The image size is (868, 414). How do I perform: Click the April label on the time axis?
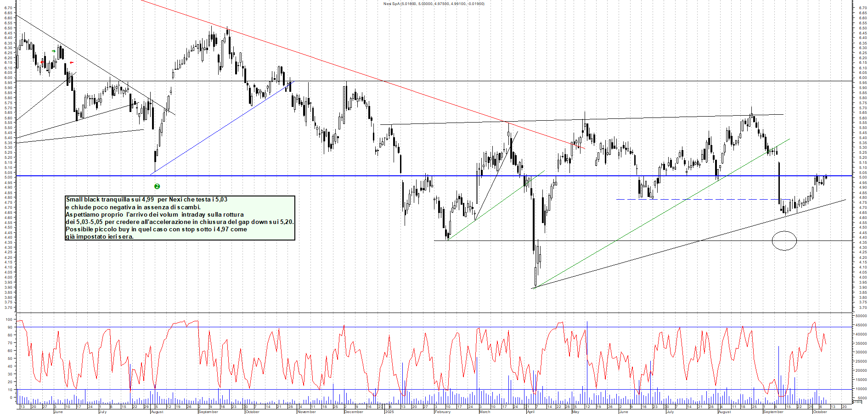(530, 412)
